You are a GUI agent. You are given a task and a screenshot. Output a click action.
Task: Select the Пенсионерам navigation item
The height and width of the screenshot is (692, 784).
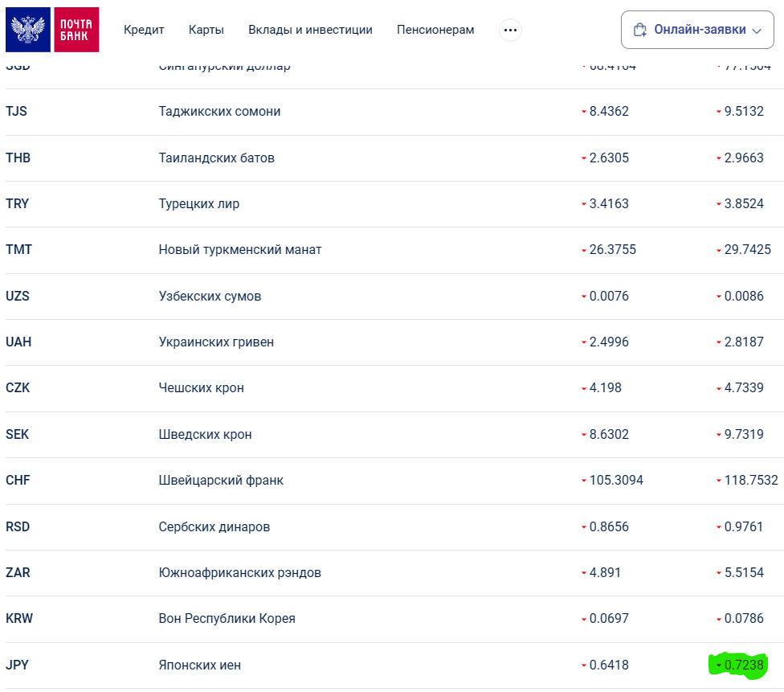[435, 30]
